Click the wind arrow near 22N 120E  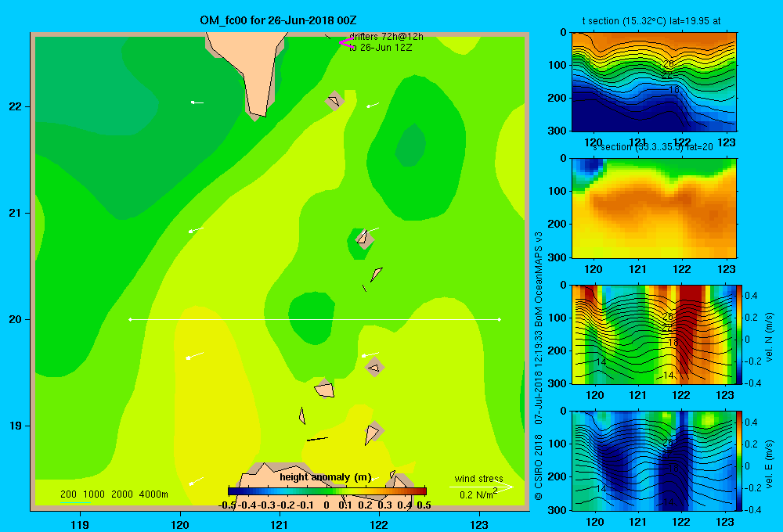pos(197,102)
